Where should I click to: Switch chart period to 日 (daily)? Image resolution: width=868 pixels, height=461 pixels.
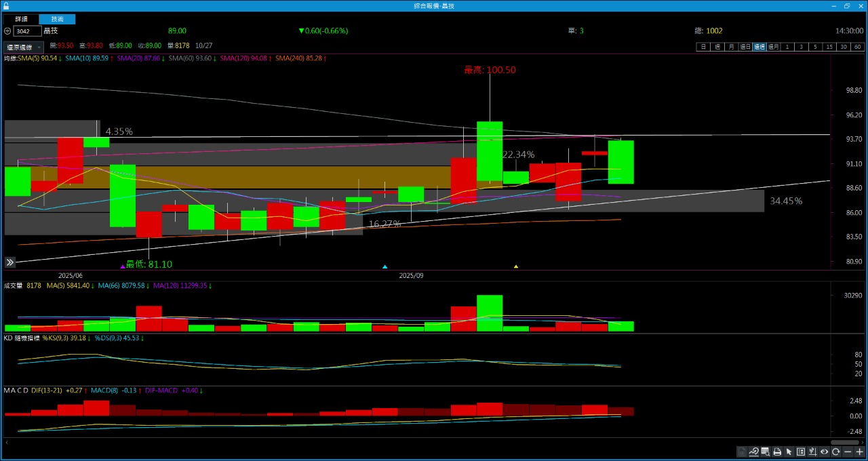point(703,47)
